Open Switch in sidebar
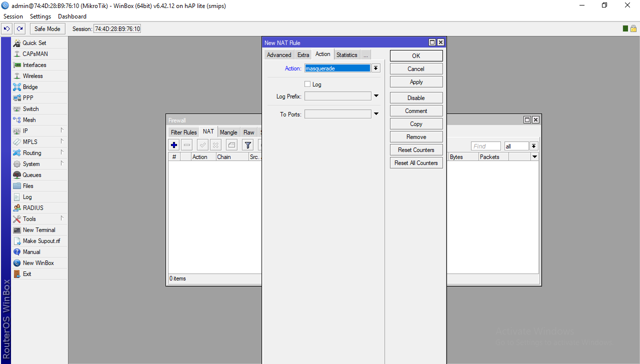This screenshot has width=640, height=364. tap(39, 109)
